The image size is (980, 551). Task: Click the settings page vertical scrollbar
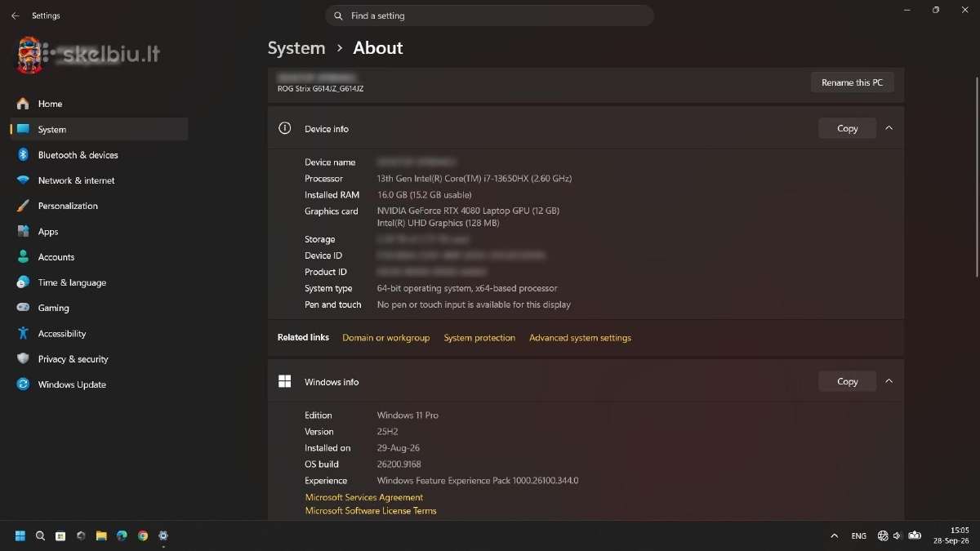click(977, 177)
